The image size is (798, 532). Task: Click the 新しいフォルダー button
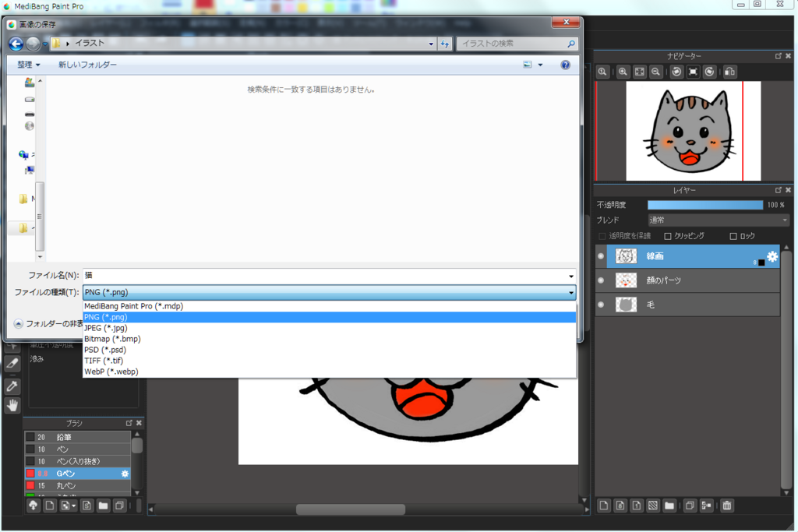coord(87,65)
